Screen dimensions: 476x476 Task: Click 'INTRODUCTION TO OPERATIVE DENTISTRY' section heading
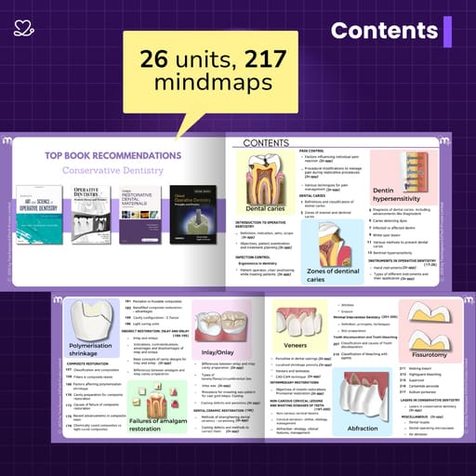pyautogui.click(x=260, y=224)
